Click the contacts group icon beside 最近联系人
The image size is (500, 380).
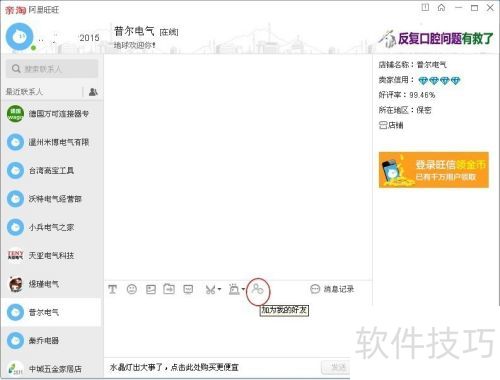93,92
